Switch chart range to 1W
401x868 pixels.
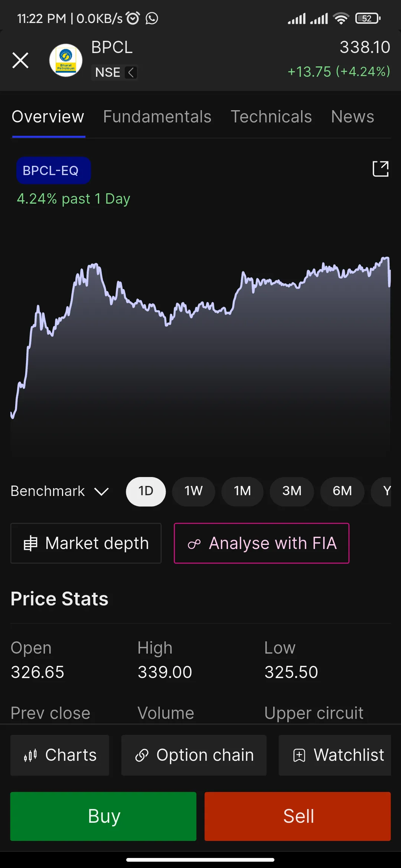point(193,491)
